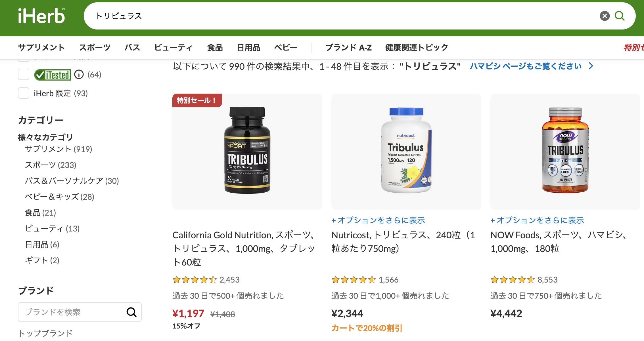
Task: Click the NOW Foods star rating
Action: coord(513,280)
